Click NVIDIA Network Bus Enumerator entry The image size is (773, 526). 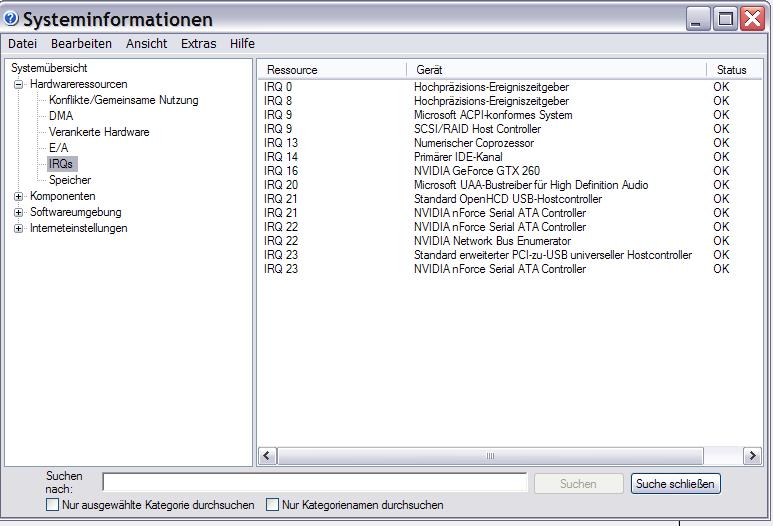[x=492, y=241]
